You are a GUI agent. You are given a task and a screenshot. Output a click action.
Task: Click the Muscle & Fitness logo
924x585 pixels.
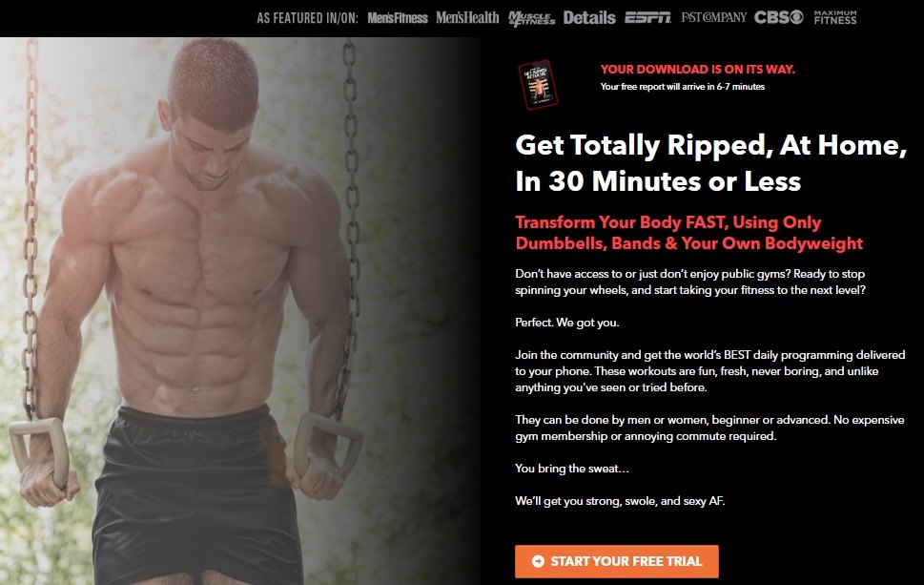point(531,19)
